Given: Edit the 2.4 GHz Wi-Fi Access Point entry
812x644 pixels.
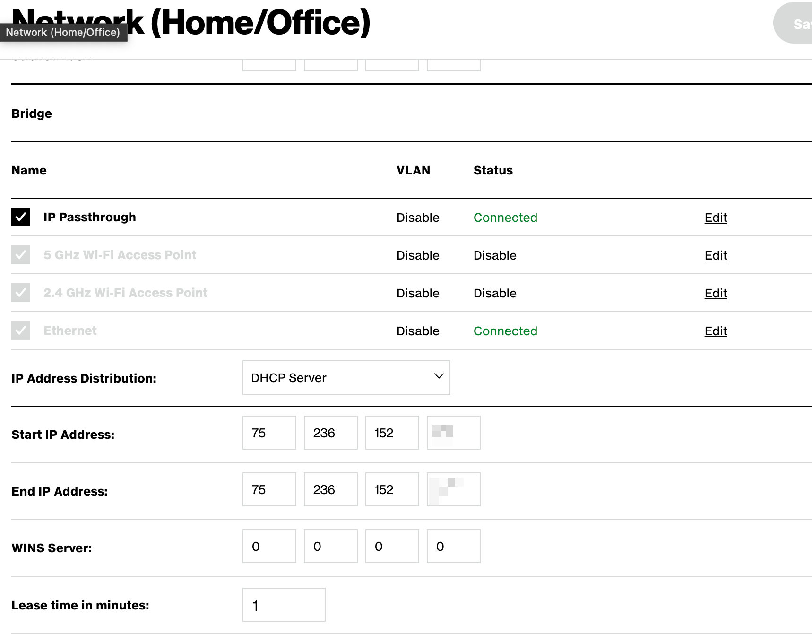Looking at the screenshot, I should (715, 293).
